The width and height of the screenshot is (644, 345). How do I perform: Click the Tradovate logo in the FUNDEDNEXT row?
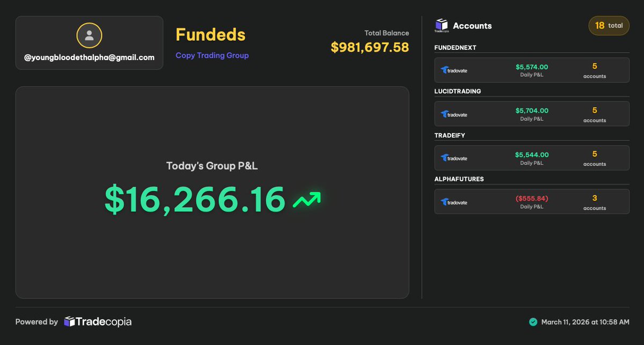coord(454,70)
